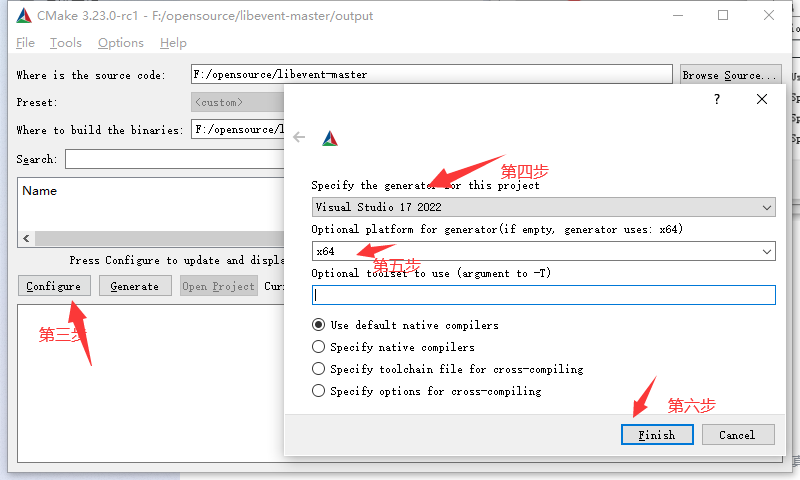Click the Finish button
Screen dimensions: 800x480
657,435
